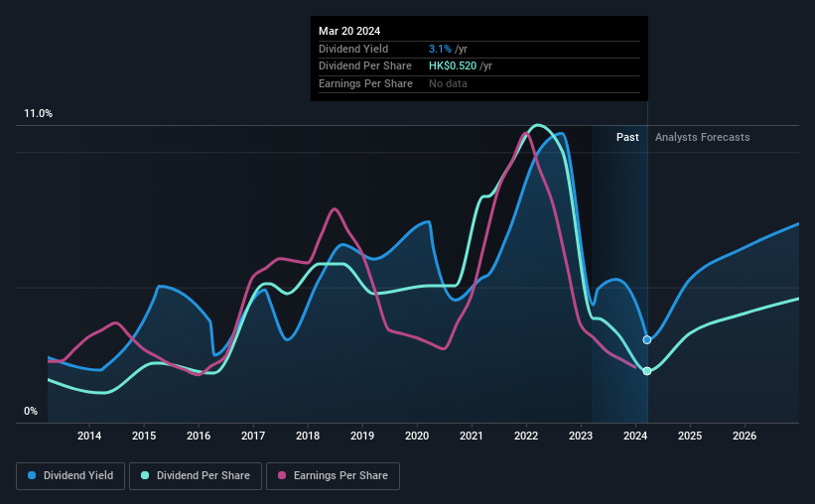Click the 'Mar 20 2024' tooltip date
Screen dimensions: 815x504
pyautogui.click(x=349, y=31)
